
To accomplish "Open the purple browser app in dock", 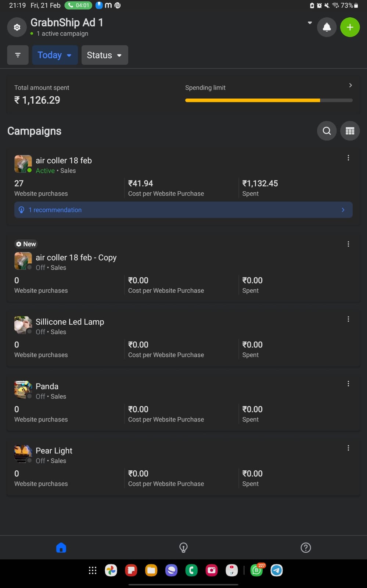I will 171,570.
